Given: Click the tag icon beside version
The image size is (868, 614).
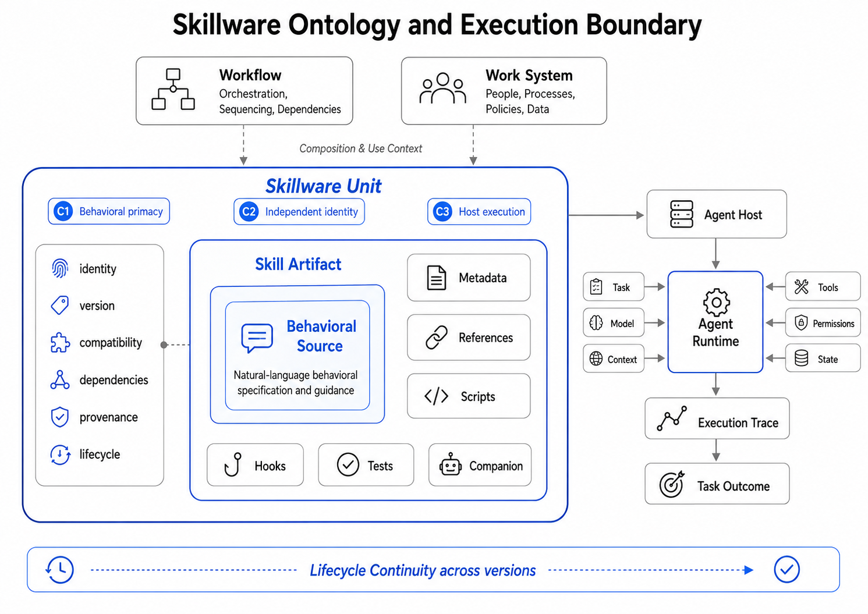Looking at the screenshot, I should pyautogui.click(x=60, y=305).
